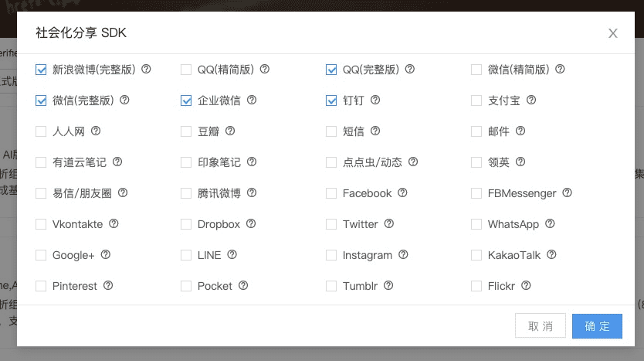This screenshot has height=361, width=644.
Task: Tick the WhatsApp checkbox
Action: (476, 223)
